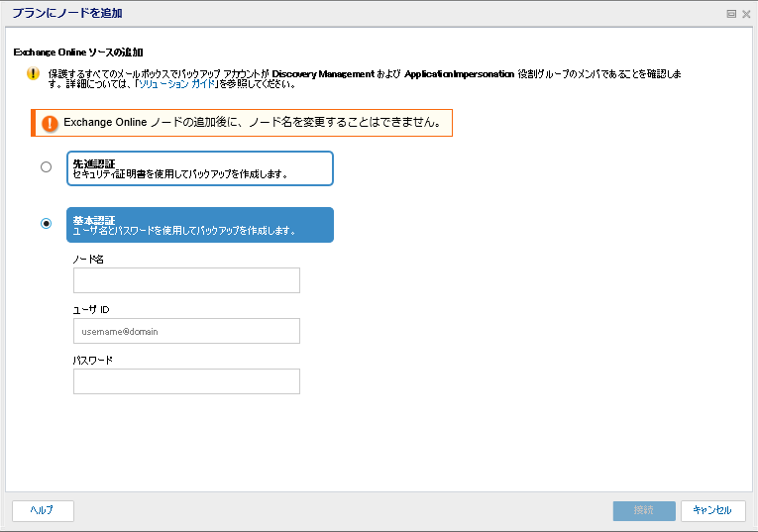This screenshot has width=758, height=532.
Task: Select the 基本認証 radio button
Action: 46,223
